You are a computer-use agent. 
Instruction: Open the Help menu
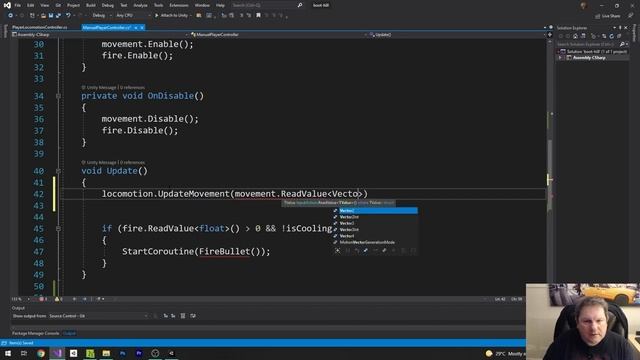click(220, 5)
